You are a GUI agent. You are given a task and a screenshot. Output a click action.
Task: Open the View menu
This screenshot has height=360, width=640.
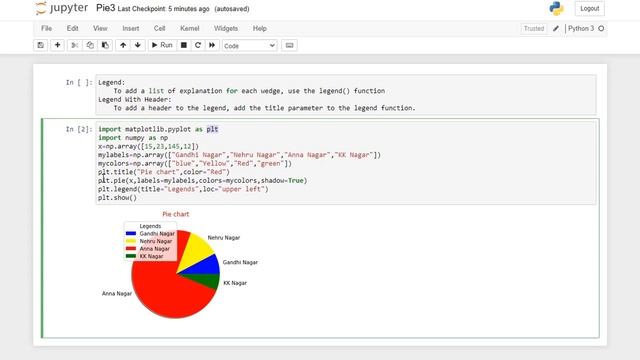[100, 29]
